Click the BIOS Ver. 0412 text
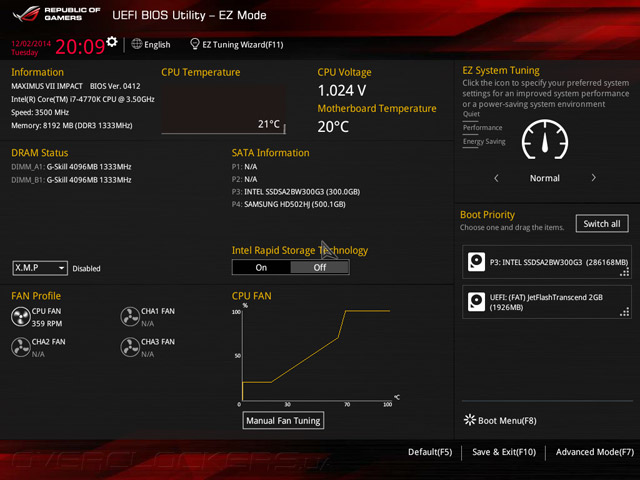 pyautogui.click(x=115, y=86)
